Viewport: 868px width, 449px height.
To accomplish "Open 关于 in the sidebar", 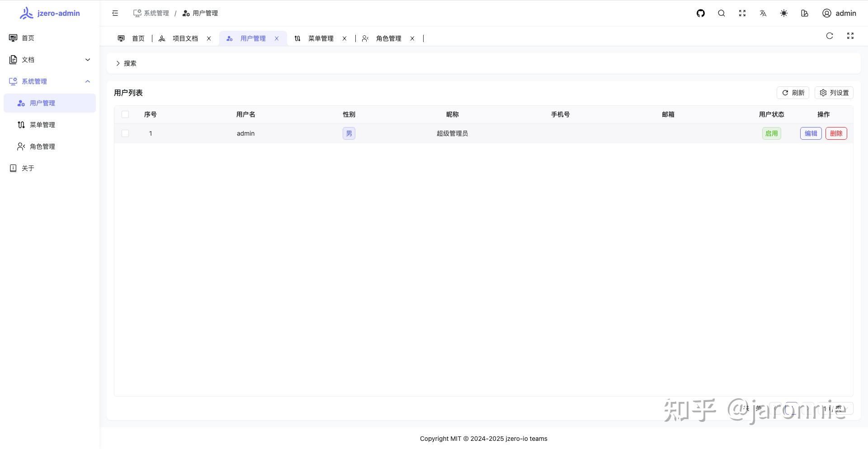I will 50,168.
